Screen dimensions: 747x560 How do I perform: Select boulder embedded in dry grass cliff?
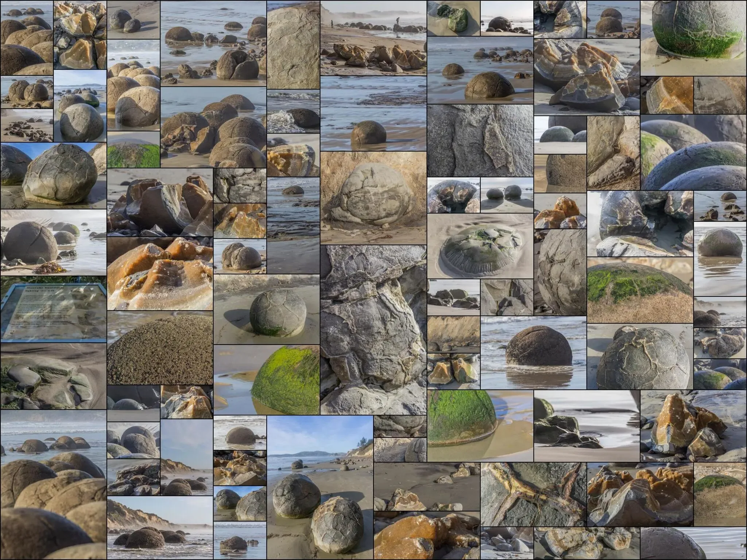[373, 198]
